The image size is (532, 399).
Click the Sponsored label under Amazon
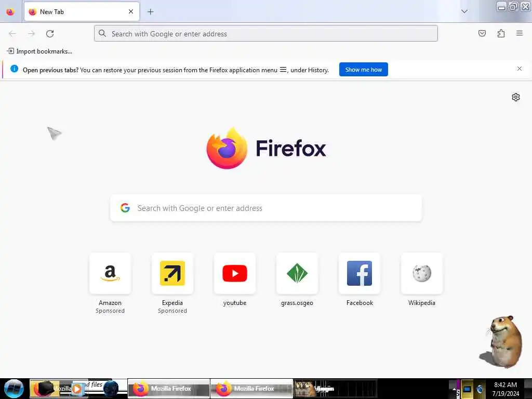110,311
